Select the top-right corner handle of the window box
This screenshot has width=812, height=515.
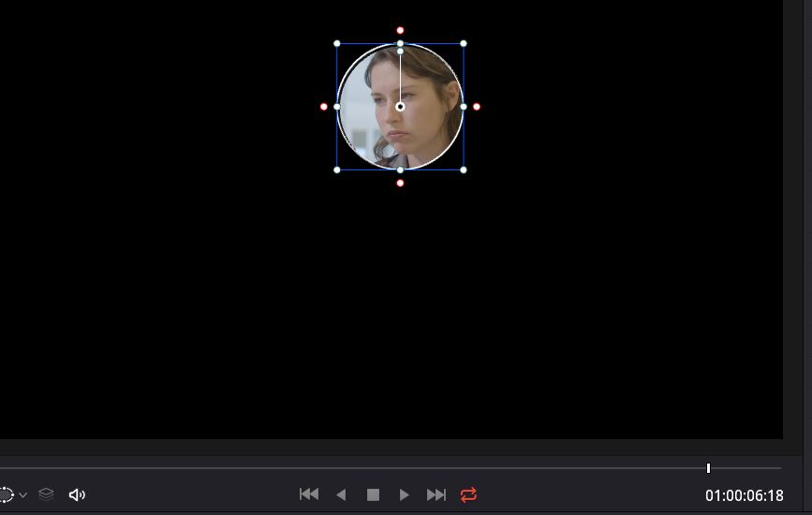click(x=464, y=43)
